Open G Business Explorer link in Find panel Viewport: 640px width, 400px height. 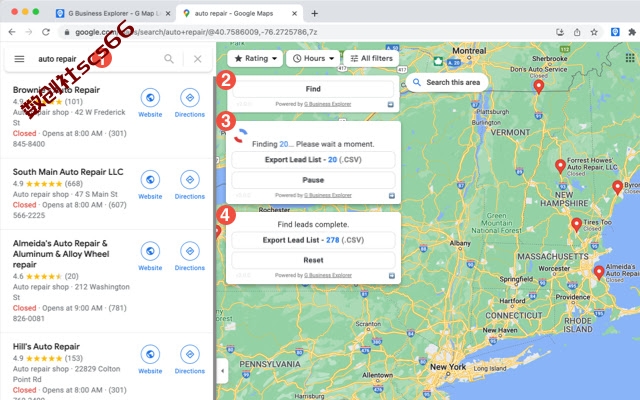click(x=328, y=104)
